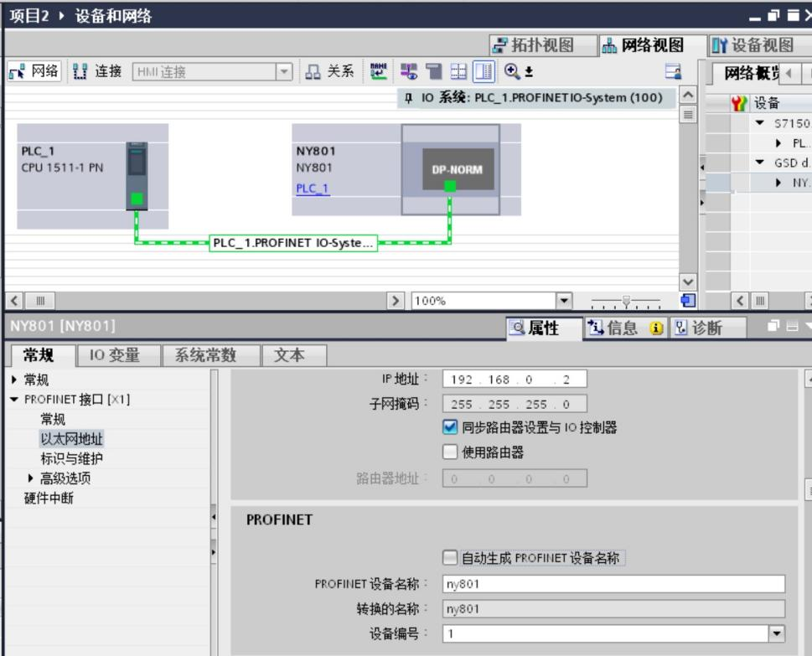Screen dimensions: 812x656
Task: Collapse the S7150 row in network overview
Action: tap(760, 122)
